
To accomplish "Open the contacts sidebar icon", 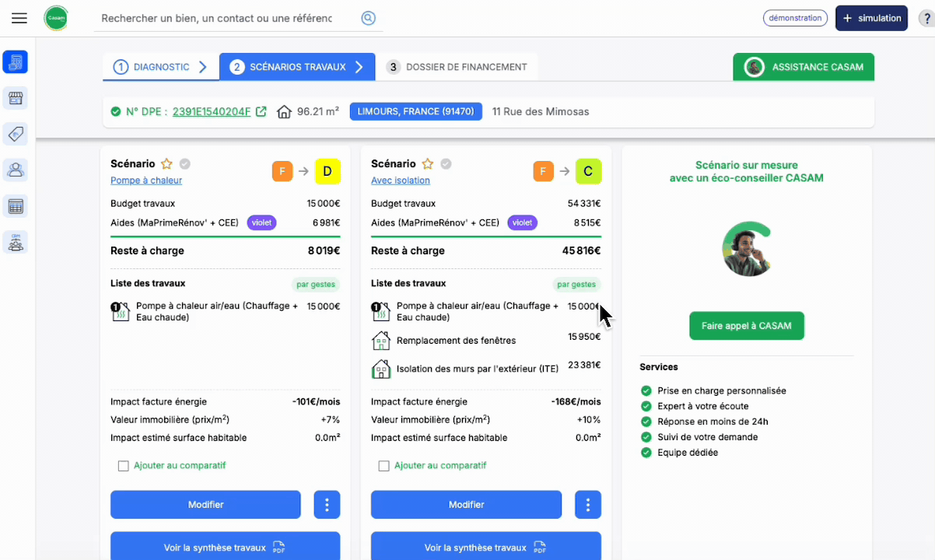I will click(16, 170).
